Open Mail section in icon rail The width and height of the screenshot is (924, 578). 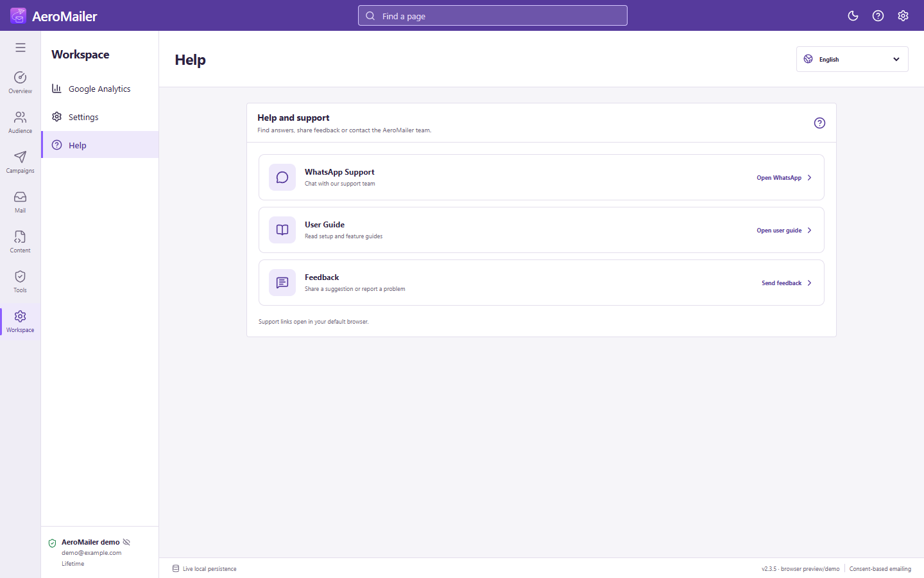click(x=21, y=202)
